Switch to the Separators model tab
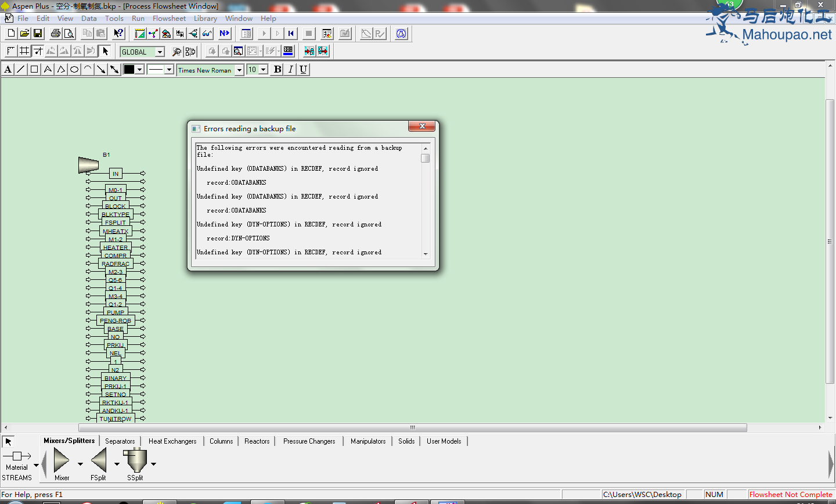Viewport: 836px width, 504px height. [x=120, y=441]
